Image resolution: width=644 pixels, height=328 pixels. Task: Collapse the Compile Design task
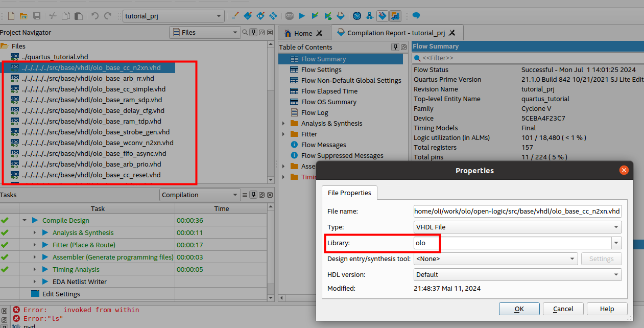pyautogui.click(x=25, y=220)
